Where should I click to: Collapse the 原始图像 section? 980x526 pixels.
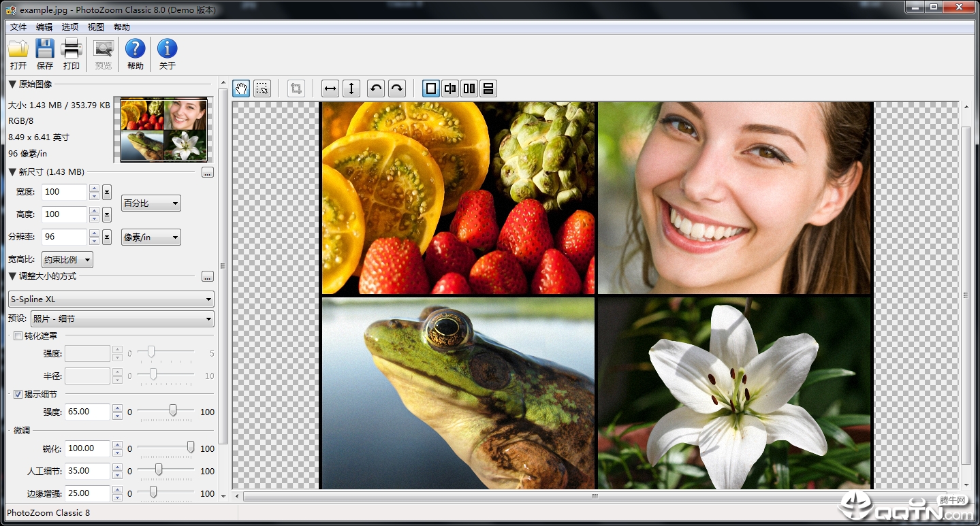[x=12, y=84]
